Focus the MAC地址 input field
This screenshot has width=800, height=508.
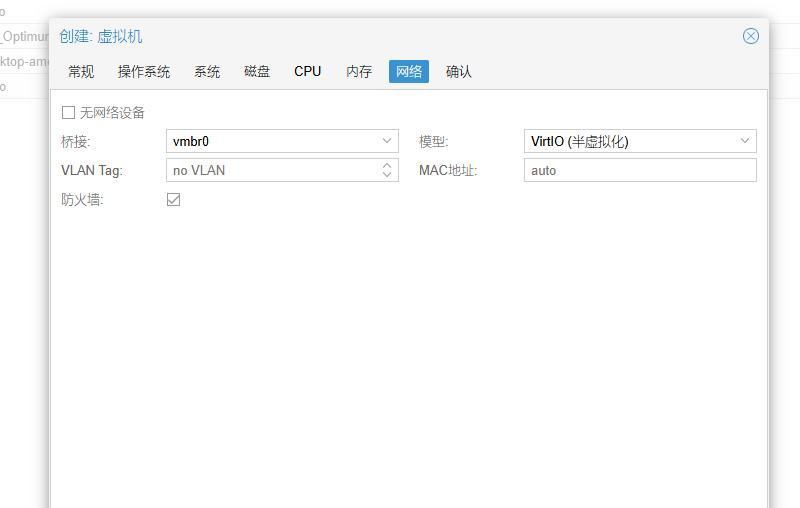[640, 170]
